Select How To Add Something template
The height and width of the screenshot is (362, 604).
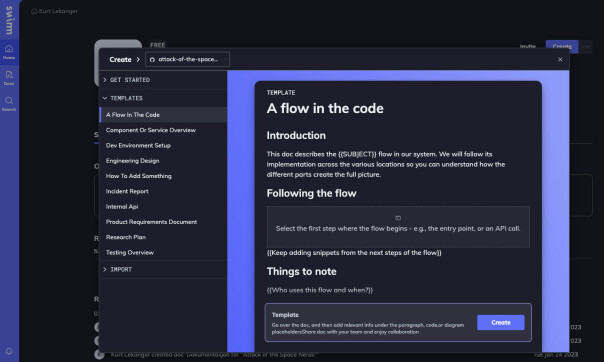click(x=163, y=176)
